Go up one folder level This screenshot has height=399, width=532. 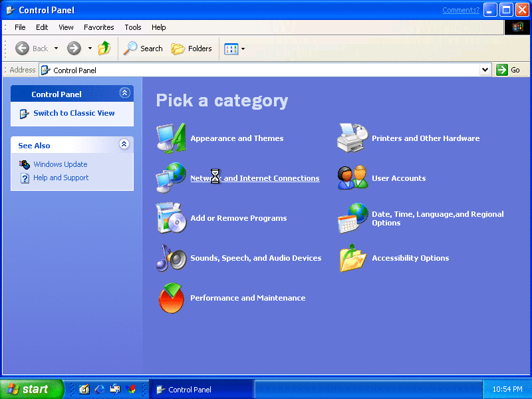point(104,48)
